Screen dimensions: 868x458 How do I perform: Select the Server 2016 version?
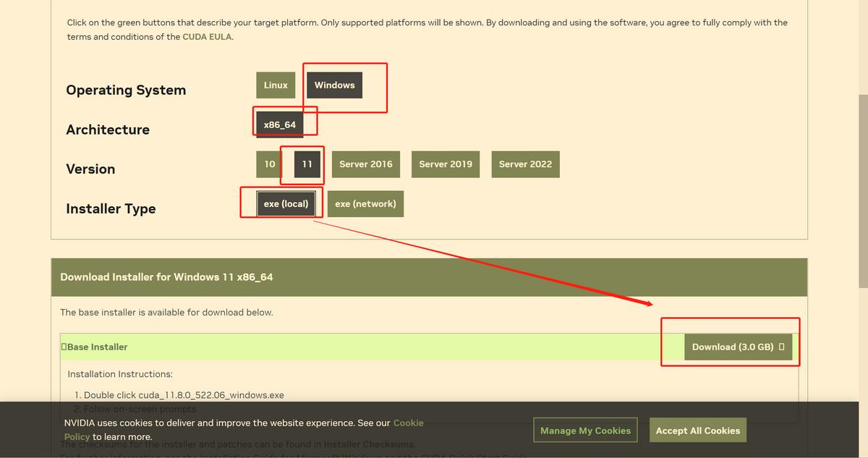[366, 164]
